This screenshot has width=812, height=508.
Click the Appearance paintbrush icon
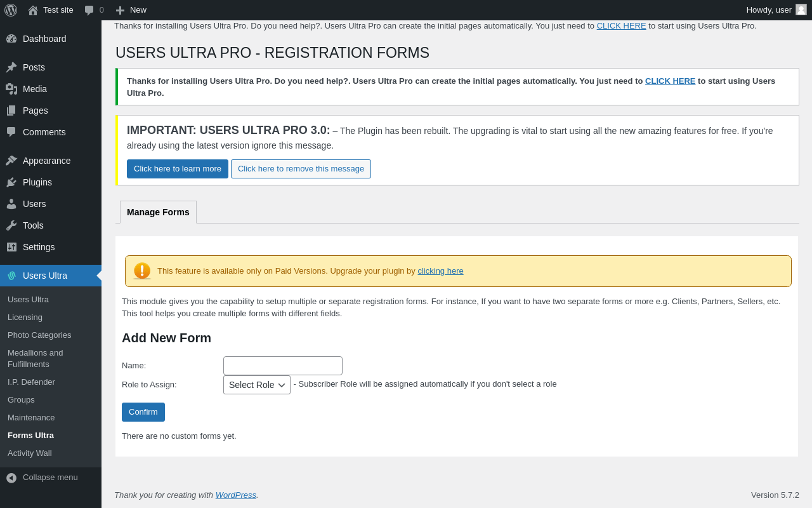tap(11, 161)
